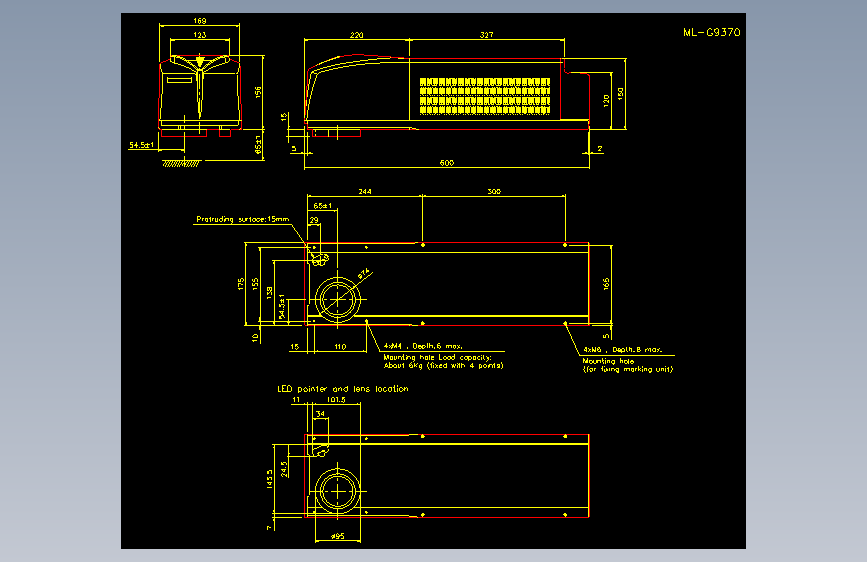Click the ML-G9370 model label
Image resolution: width=867 pixels, height=562 pixels.
pyautogui.click(x=712, y=32)
